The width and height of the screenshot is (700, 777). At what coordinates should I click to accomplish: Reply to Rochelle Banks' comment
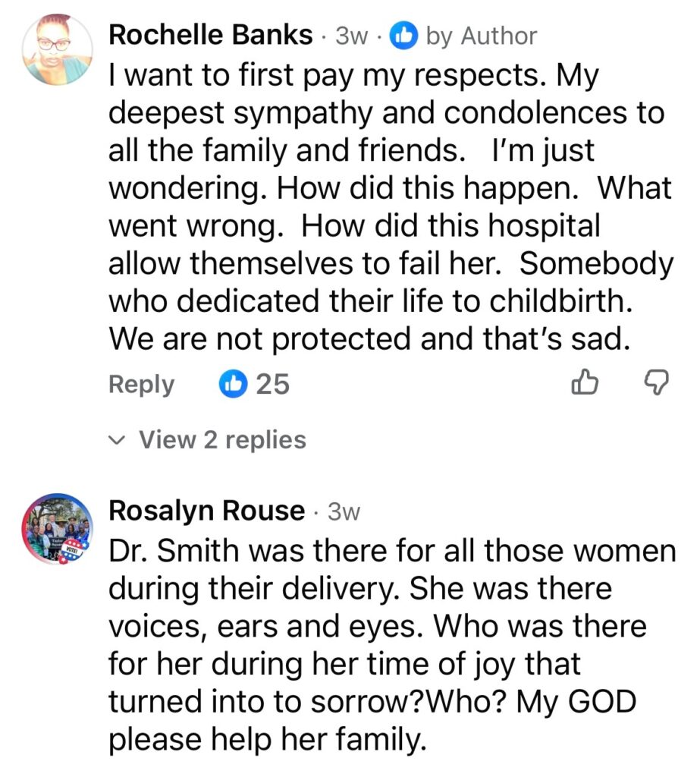point(141,385)
